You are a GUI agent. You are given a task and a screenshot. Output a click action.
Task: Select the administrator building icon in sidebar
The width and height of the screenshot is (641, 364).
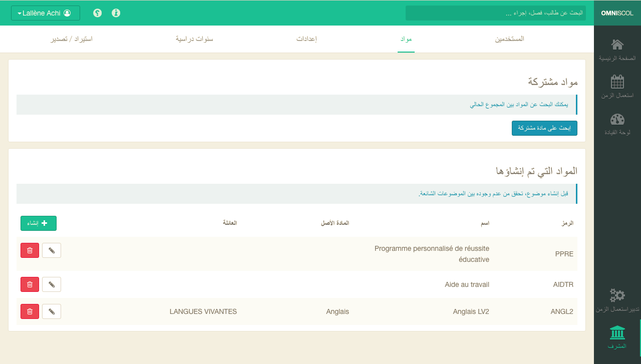coord(617,332)
